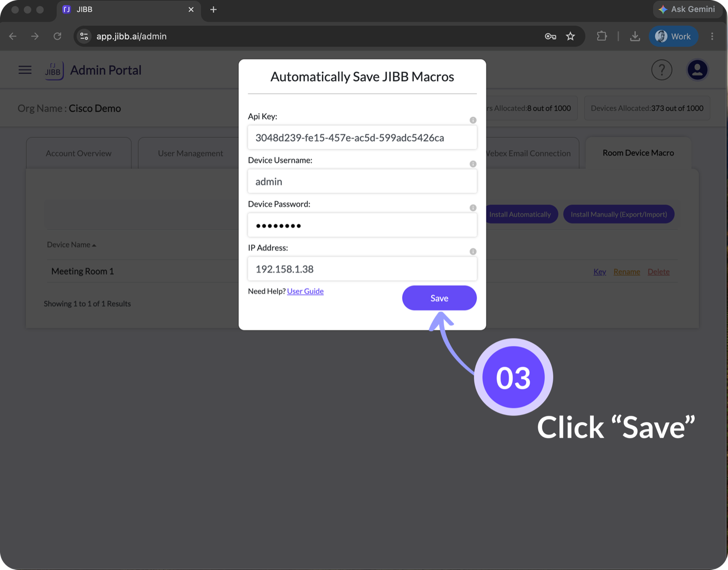Click Admin Portal title text
The image size is (728, 570).
pos(106,70)
